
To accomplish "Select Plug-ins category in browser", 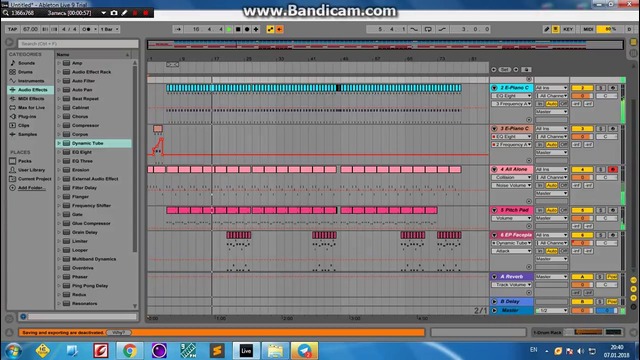I will pos(27,117).
